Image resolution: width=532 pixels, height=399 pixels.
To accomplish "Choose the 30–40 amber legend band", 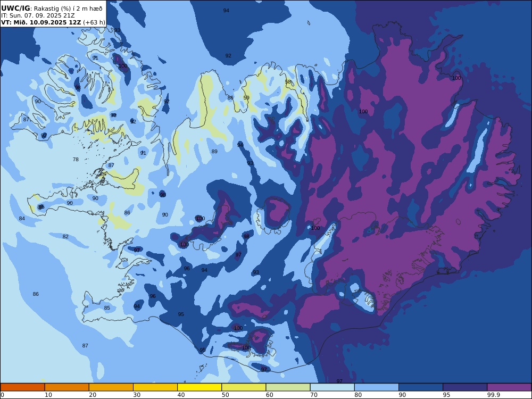I will [x=155, y=387].
